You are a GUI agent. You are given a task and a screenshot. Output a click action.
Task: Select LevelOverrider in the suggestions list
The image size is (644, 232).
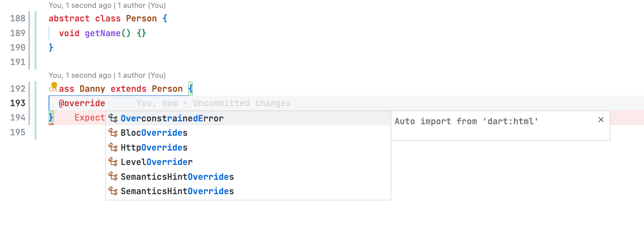[248, 162]
